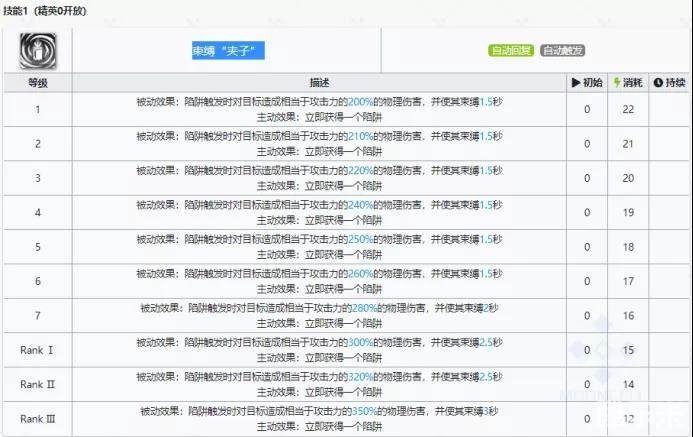This screenshot has width=693, height=437.
Task: Click the cost value 22 in level 1
Action: pos(629,108)
